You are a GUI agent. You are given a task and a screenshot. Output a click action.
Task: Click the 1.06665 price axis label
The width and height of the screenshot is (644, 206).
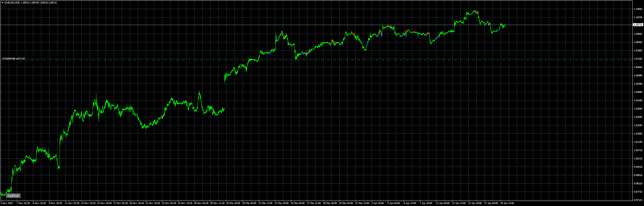coord(638,67)
